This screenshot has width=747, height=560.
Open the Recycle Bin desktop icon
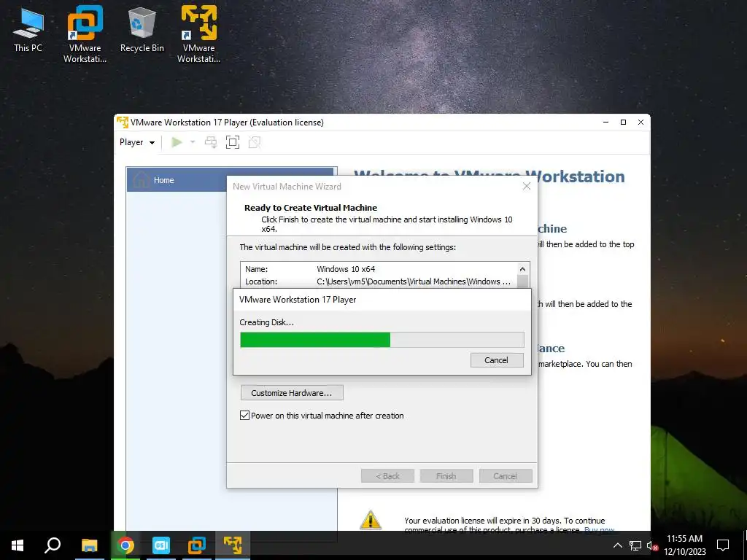142,30
